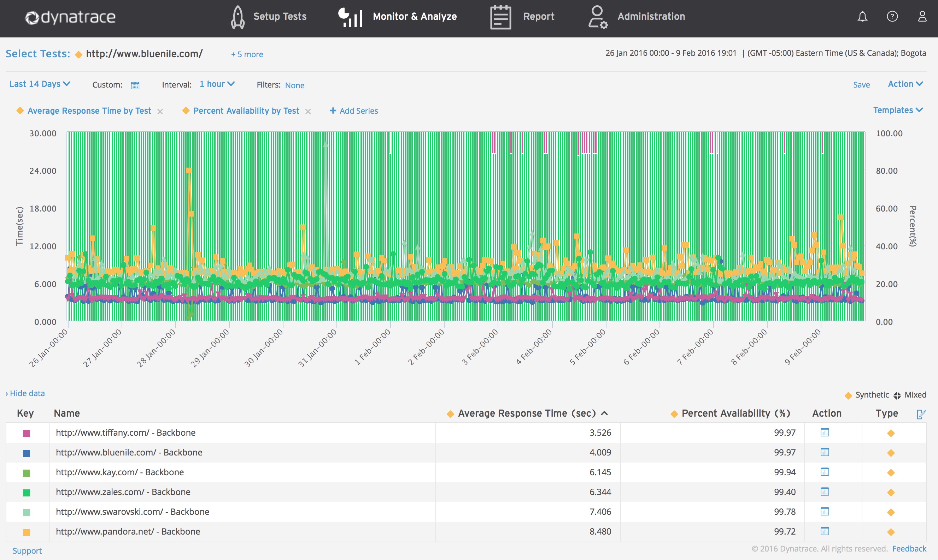The width and height of the screenshot is (938, 560).
Task: Open the custom date calendar icon
Action: click(x=135, y=85)
